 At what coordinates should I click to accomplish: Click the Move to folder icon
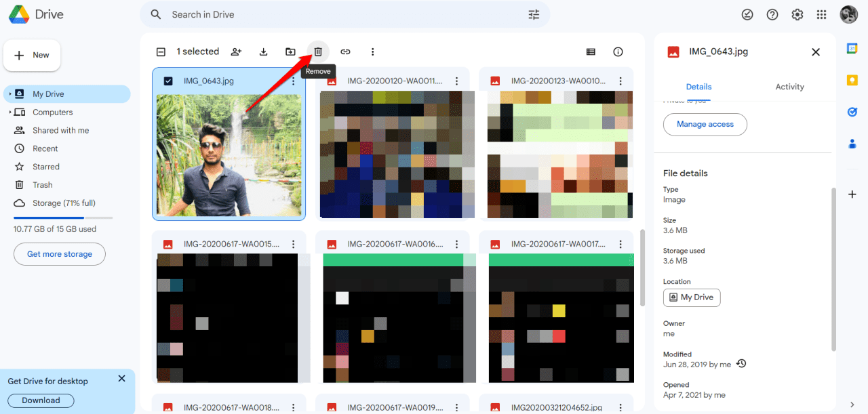(x=290, y=51)
